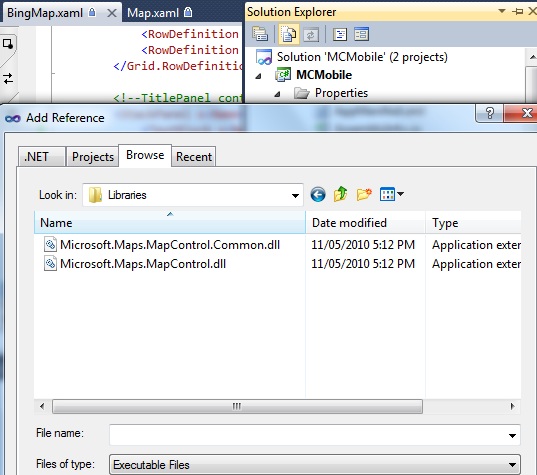Go up one folder level
Image resolution: width=537 pixels, height=475 pixels.
click(x=340, y=194)
